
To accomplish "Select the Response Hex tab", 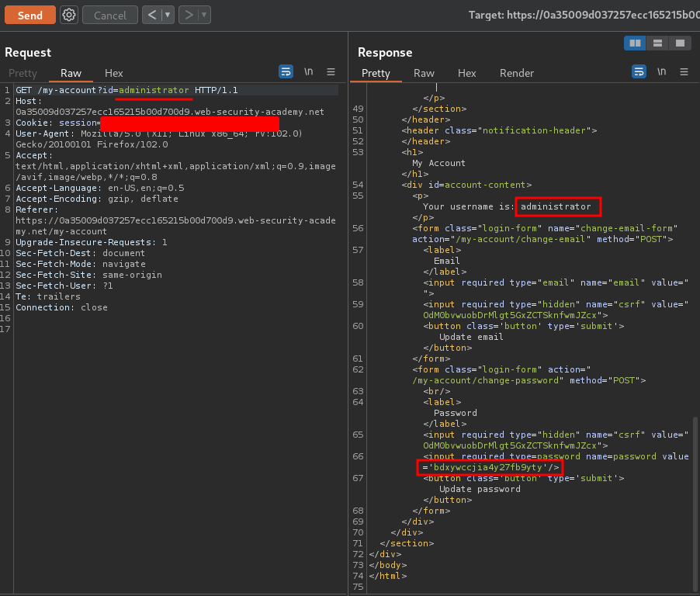I will (x=467, y=73).
